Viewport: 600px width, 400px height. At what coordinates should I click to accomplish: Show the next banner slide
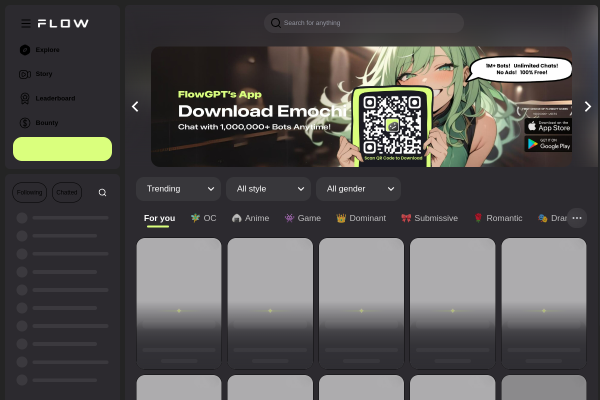[x=588, y=106]
